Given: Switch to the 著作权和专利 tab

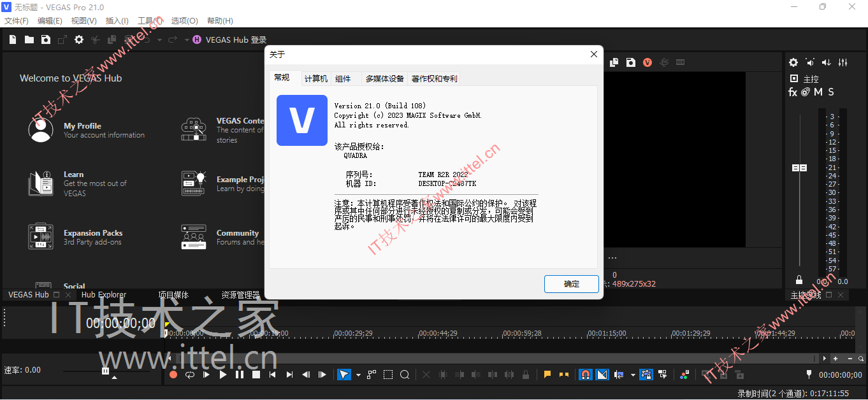Looking at the screenshot, I should click(x=435, y=78).
